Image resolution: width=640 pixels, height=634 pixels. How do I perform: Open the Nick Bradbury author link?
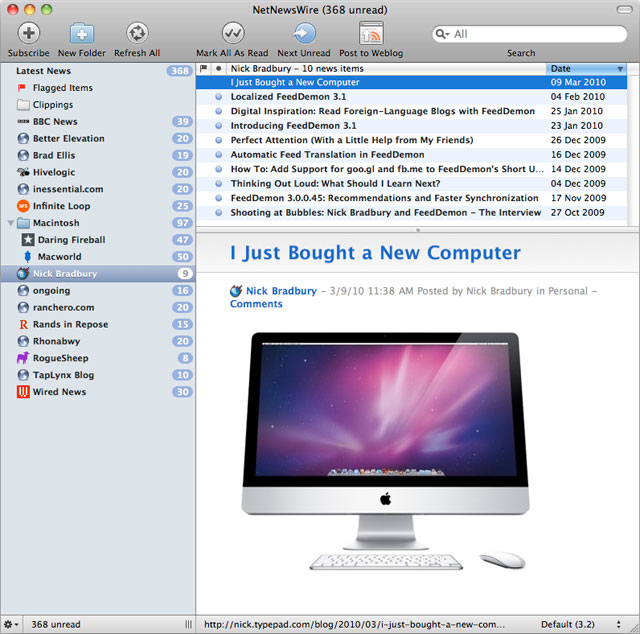281,291
